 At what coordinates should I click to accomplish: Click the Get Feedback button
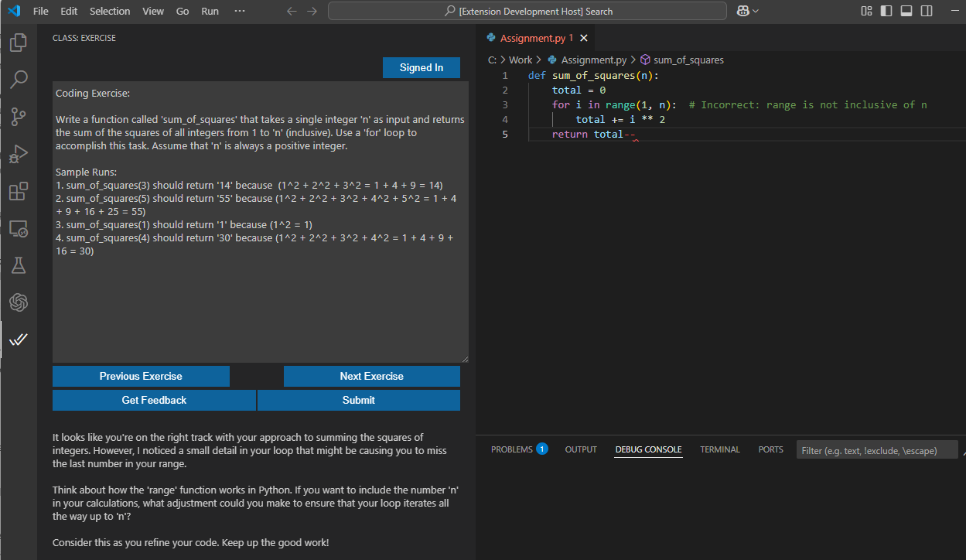154,400
